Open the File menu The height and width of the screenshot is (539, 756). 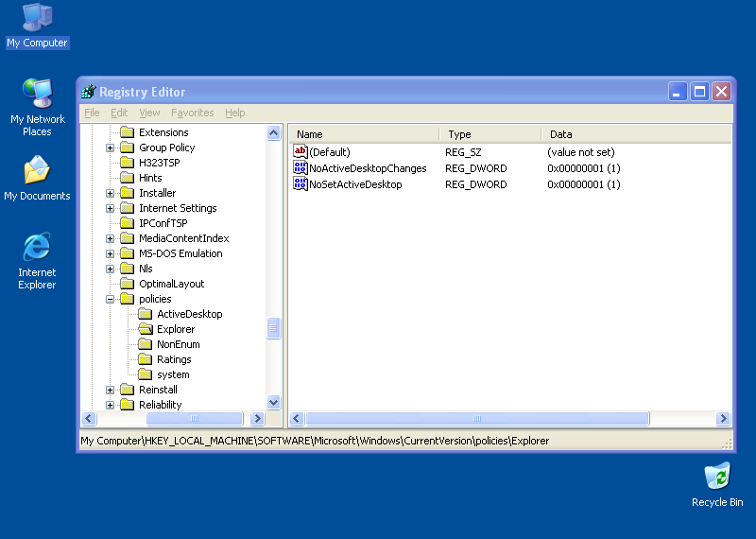[x=92, y=113]
